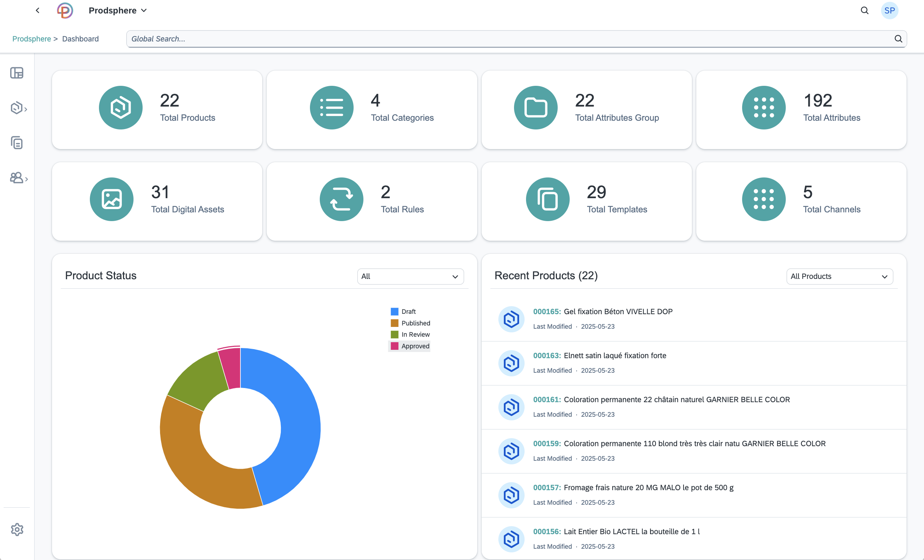Click the Total Templates label

[x=617, y=209]
